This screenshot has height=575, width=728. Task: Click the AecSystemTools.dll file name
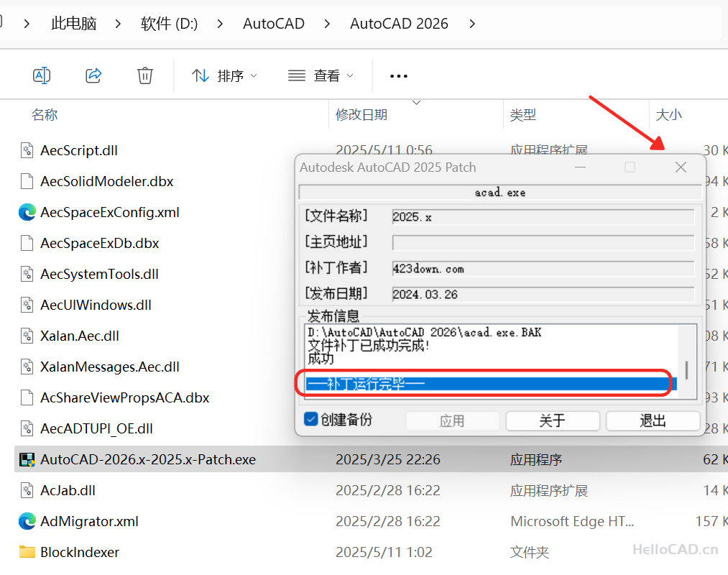click(99, 274)
